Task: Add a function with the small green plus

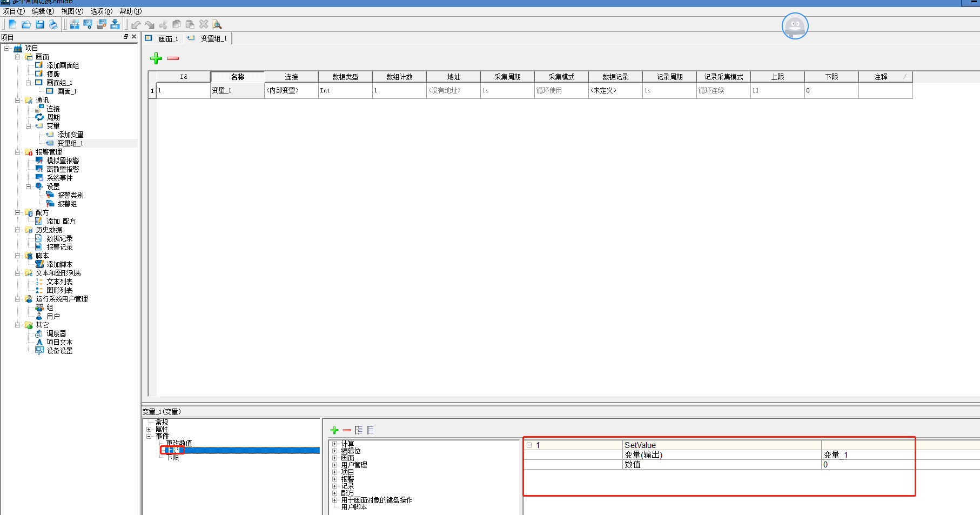Action: click(x=334, y=430)
